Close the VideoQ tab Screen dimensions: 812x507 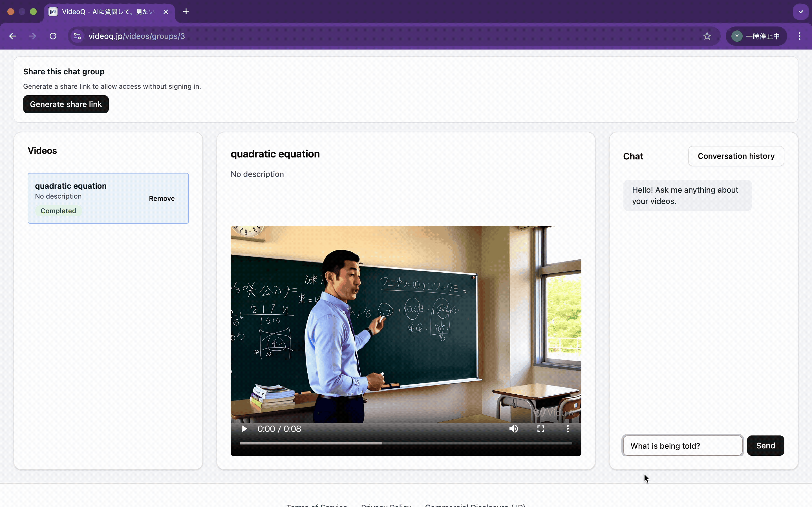pyautogui.click(x=166, y=12)
